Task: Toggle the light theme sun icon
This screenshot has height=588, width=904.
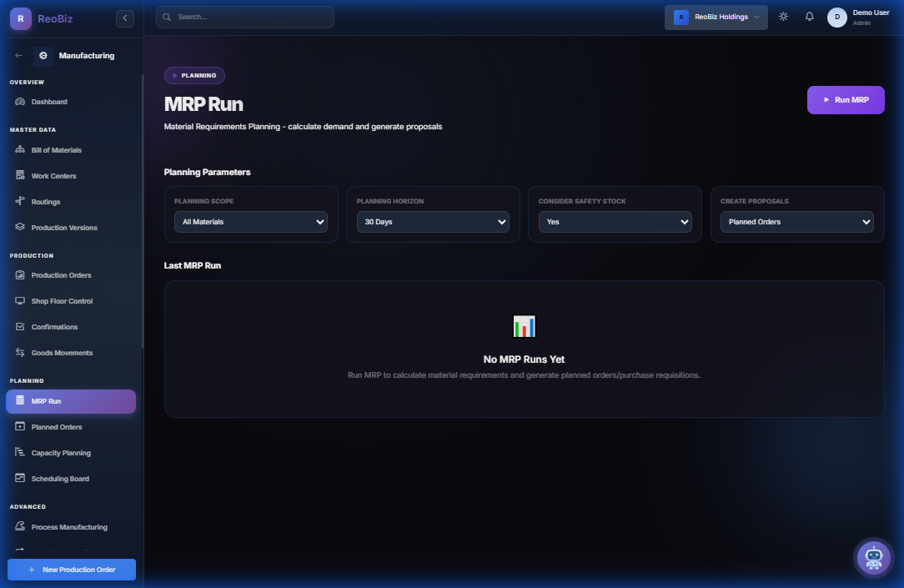Action: (782, 15)
